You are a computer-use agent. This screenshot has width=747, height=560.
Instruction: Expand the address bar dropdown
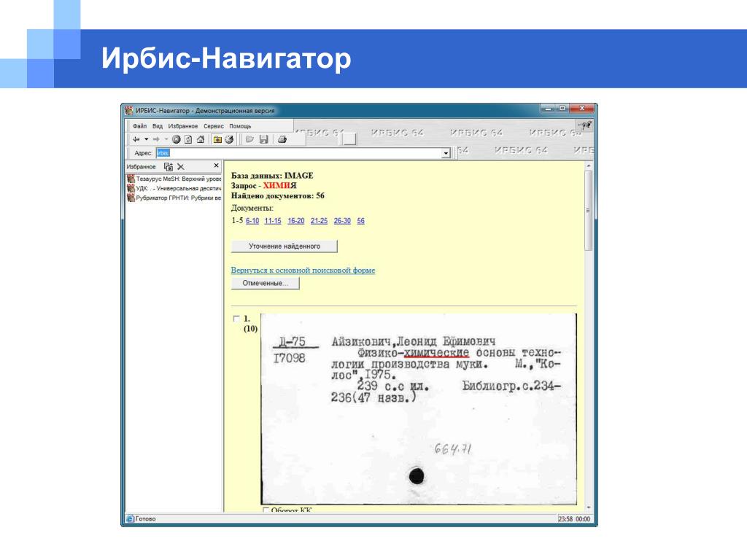click(x=446, y=153)
